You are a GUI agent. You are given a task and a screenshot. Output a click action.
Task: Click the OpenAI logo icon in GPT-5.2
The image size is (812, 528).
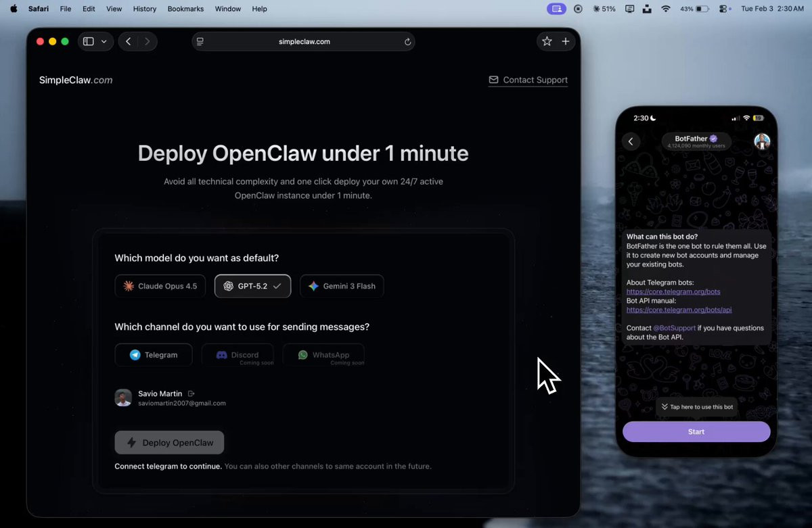pyautogui.click(x=228, y=286)
